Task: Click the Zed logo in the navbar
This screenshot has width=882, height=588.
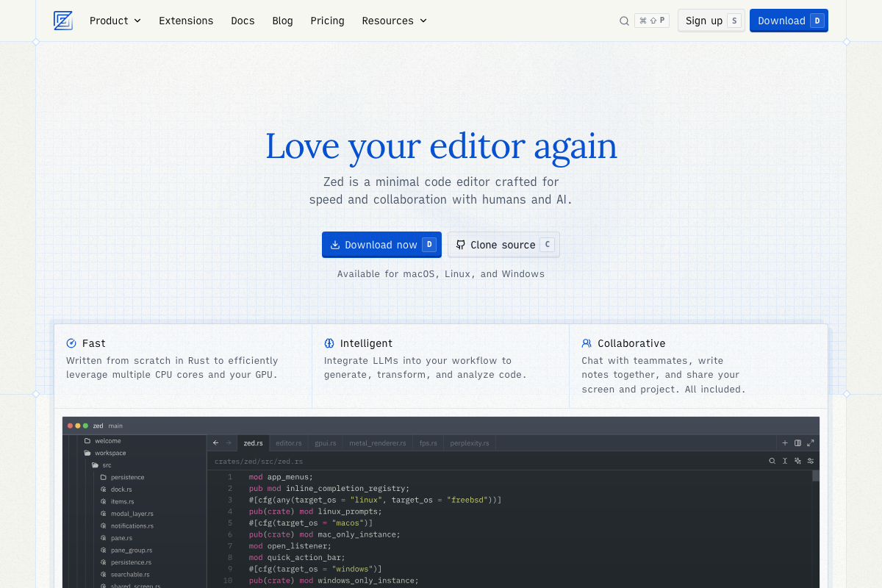Action: pos(63,21)
